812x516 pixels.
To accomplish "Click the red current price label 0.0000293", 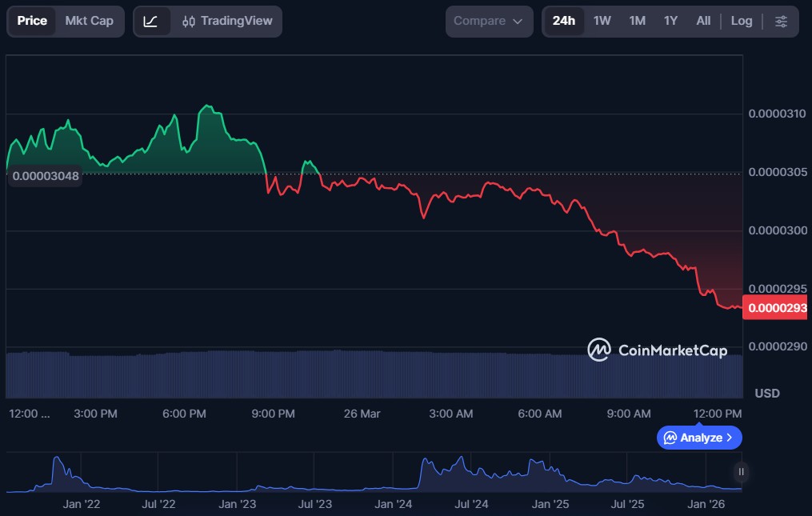I will (x=774, y=307).
